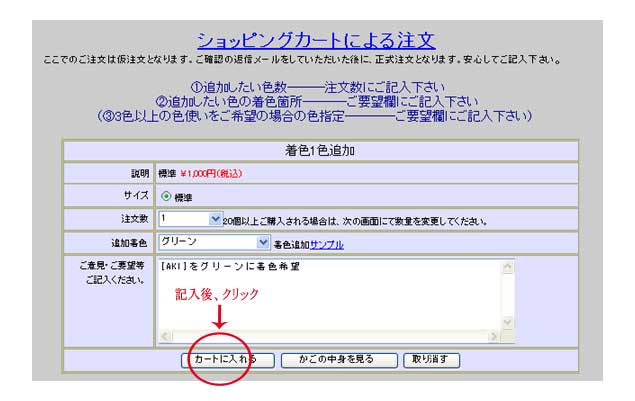This screenshot has width=635, height=401.
Task: Select the 標準 size radio button
Action: [x=166, y=196]
